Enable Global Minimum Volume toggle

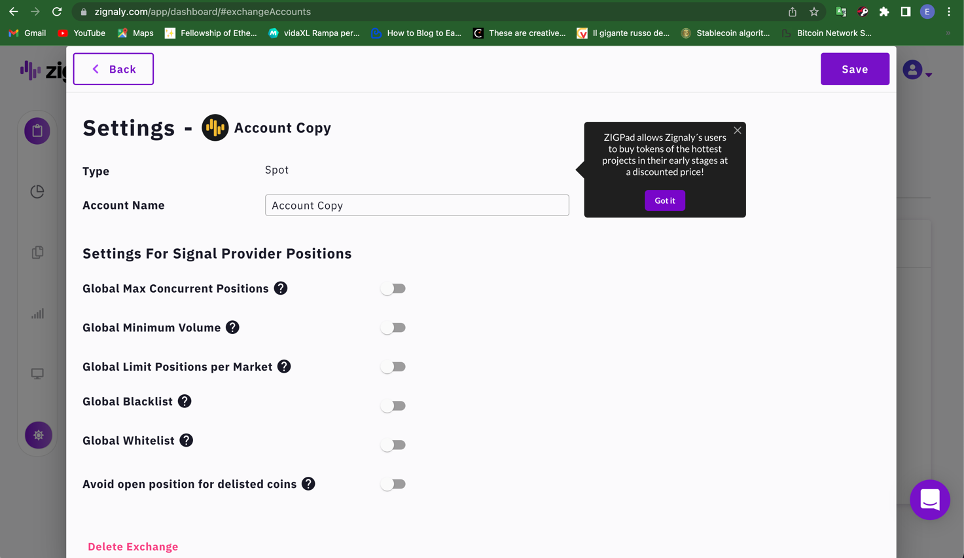coord(393,328)
